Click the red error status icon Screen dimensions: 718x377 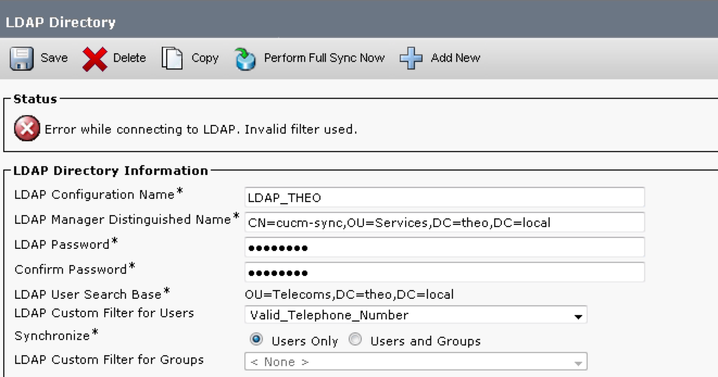(x=27, y=128)
